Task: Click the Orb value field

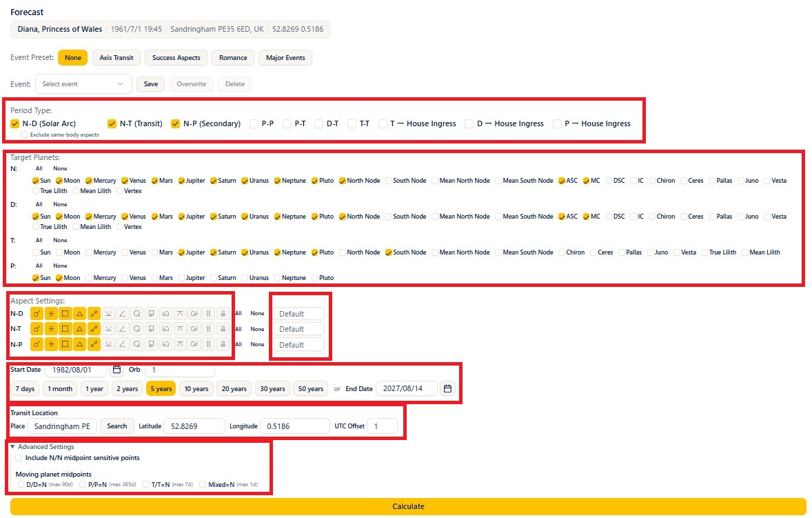Action: click(180, 370)
